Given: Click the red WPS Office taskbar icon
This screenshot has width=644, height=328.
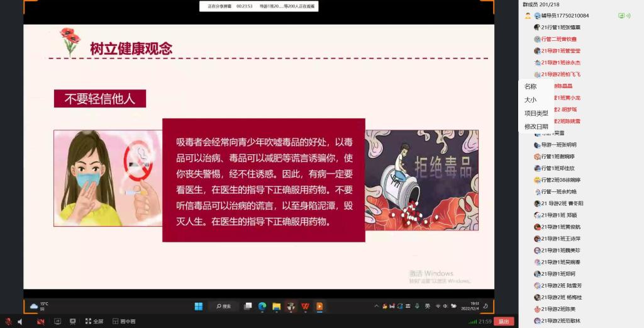Looking at the screenshot, I should point(305,307).
